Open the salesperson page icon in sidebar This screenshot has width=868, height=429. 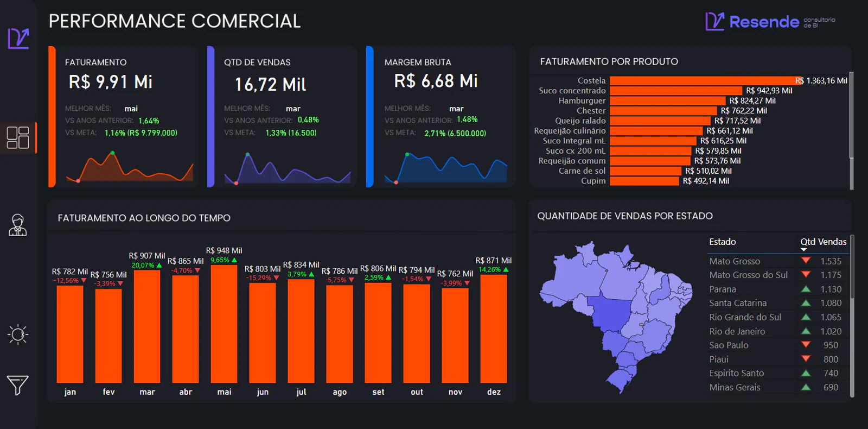pos(18,225)
